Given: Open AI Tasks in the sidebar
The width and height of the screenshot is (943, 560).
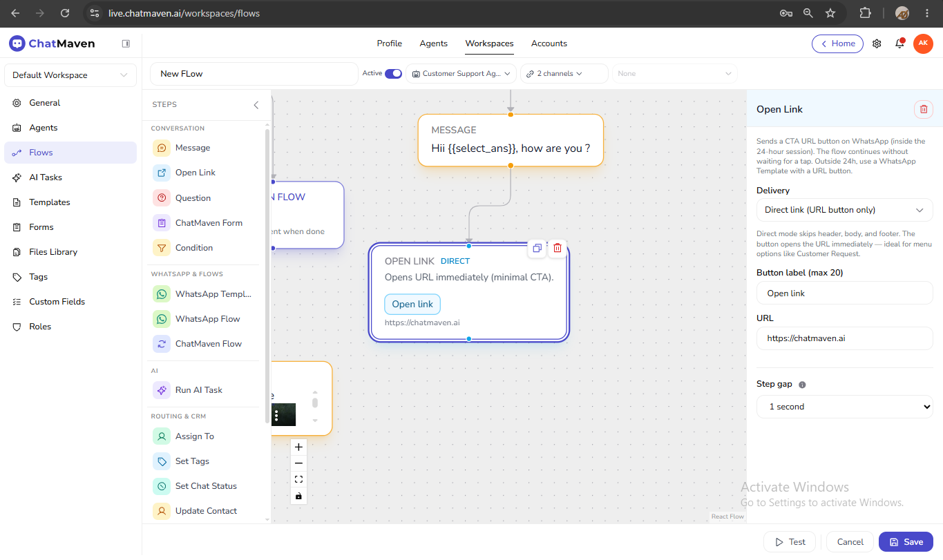Looking at the screenshot, I should 70,177.
